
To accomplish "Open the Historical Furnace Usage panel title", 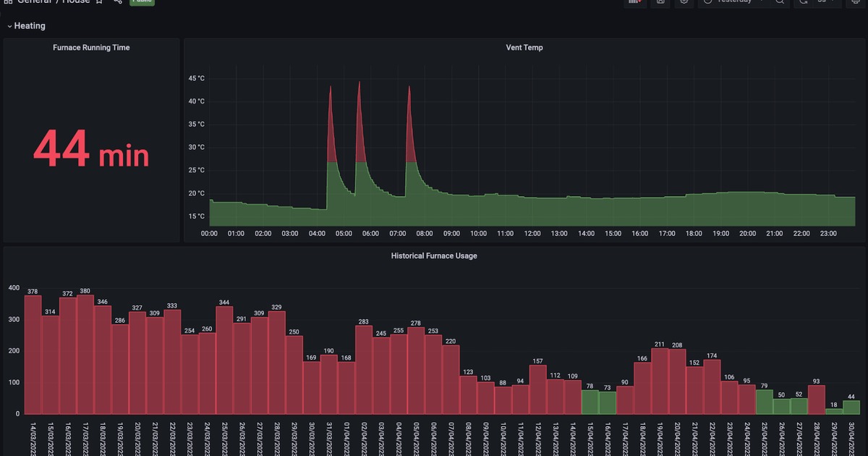I will [434, 256].
